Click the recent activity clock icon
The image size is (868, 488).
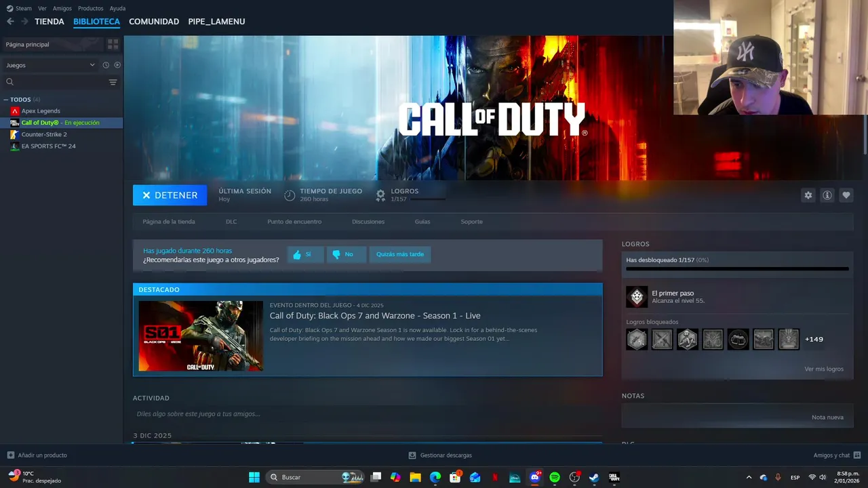point(106,65)
